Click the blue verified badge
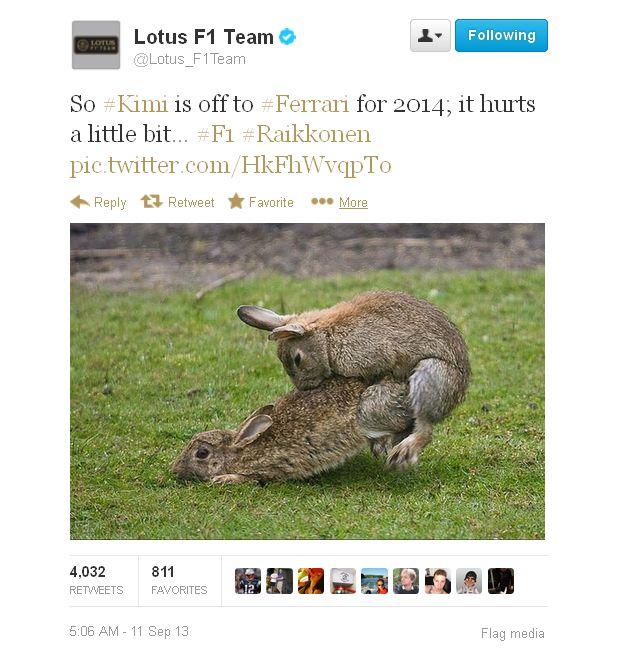The image size is (620, 653). 287,37
